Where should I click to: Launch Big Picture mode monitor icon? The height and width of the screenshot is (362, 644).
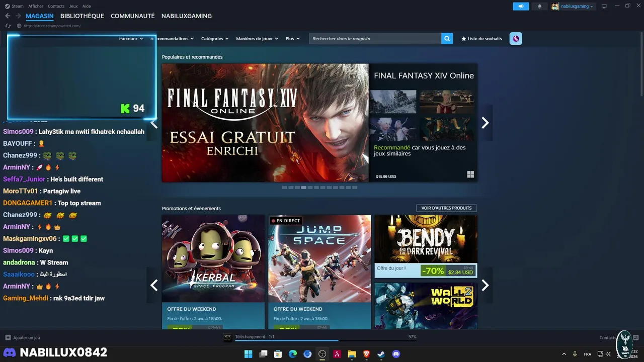(x=604, y=6)
